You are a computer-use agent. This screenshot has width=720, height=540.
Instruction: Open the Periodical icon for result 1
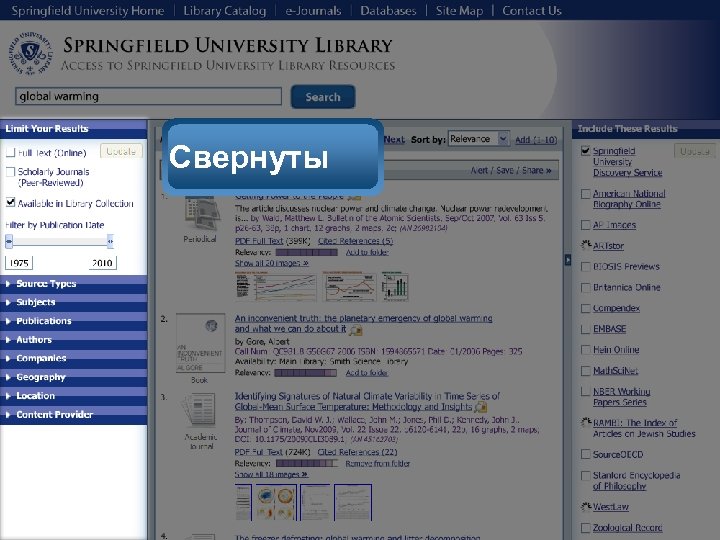click(x=202, y=214)
